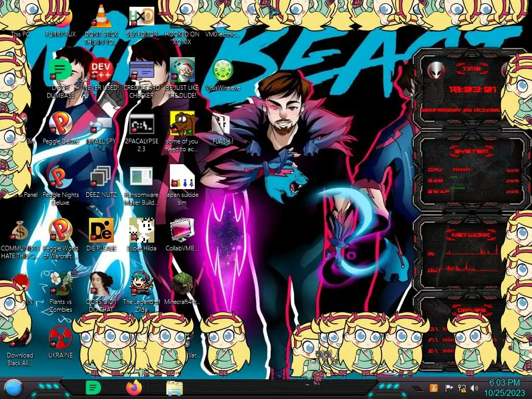Click the DRIVES header in the sidebar widget
Image resolution: width=532 pixels, height=399 pixels.
(471, 310)
